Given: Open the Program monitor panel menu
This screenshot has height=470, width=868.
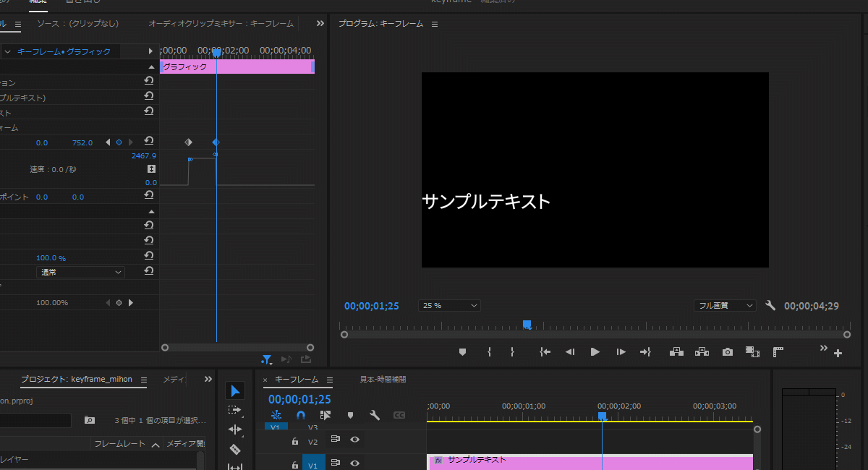Looking at the screenshot, I should [x=435, y=24].
